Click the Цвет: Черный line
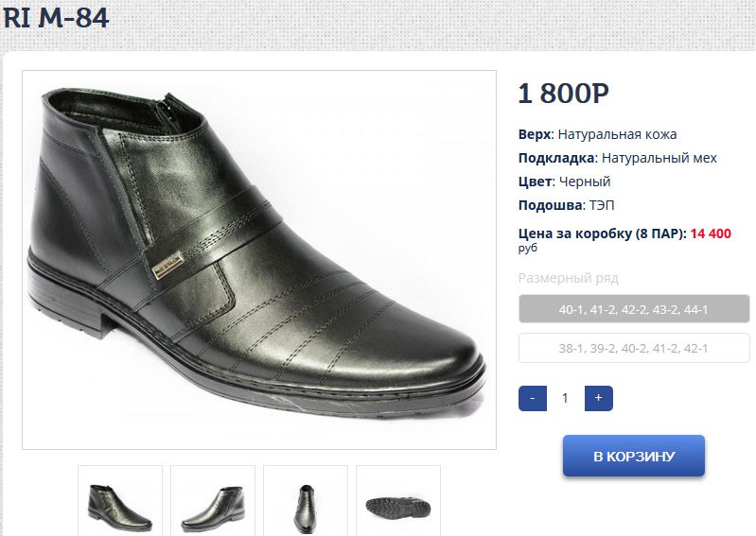This screenshot has width=756, height=536. point(564,182)
